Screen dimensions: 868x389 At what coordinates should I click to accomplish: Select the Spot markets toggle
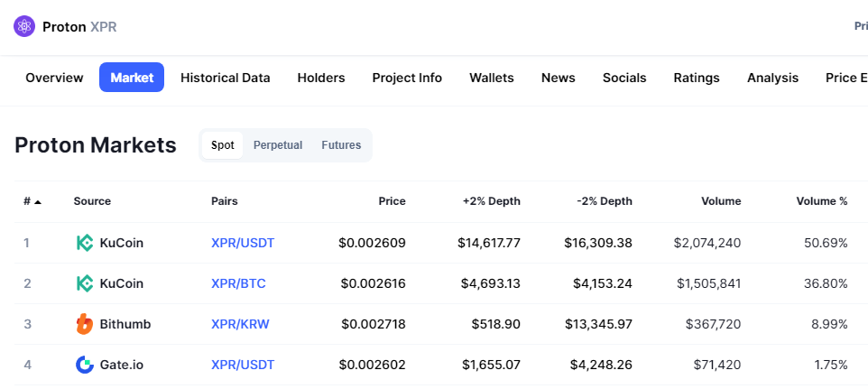223,145
